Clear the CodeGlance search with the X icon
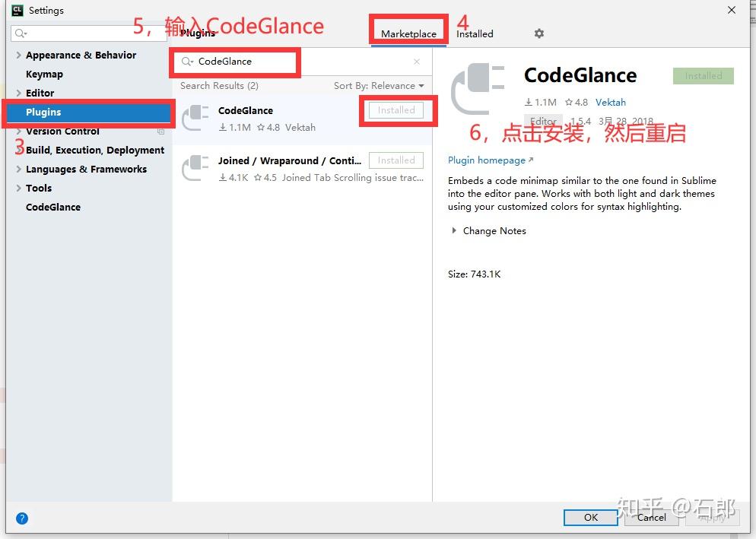 pos(417,62)
